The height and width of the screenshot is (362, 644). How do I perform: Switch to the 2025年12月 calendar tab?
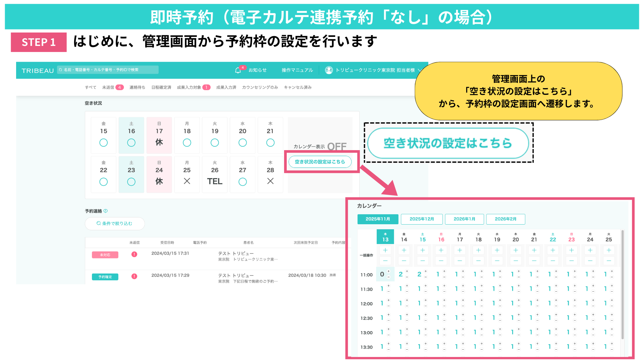422,219
